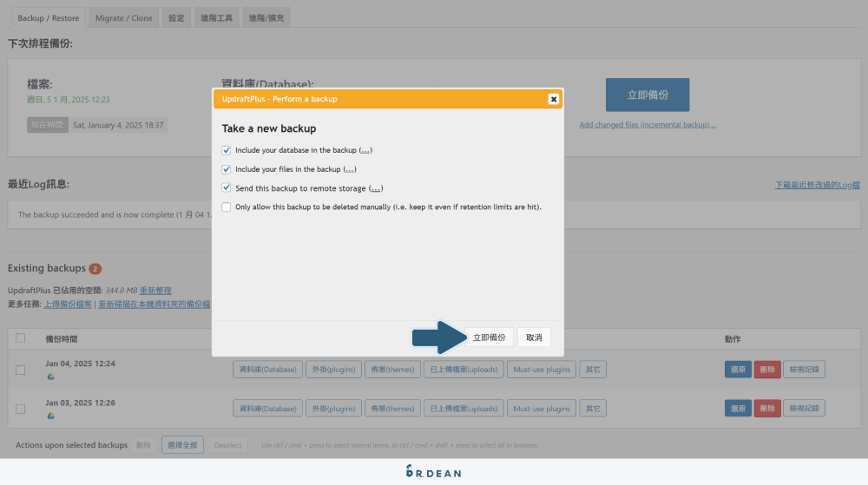Viewport: 868px width, 485px height.
Task: Click Google Drive icon under Jan 03 backup
Action: tap(51, 416)
